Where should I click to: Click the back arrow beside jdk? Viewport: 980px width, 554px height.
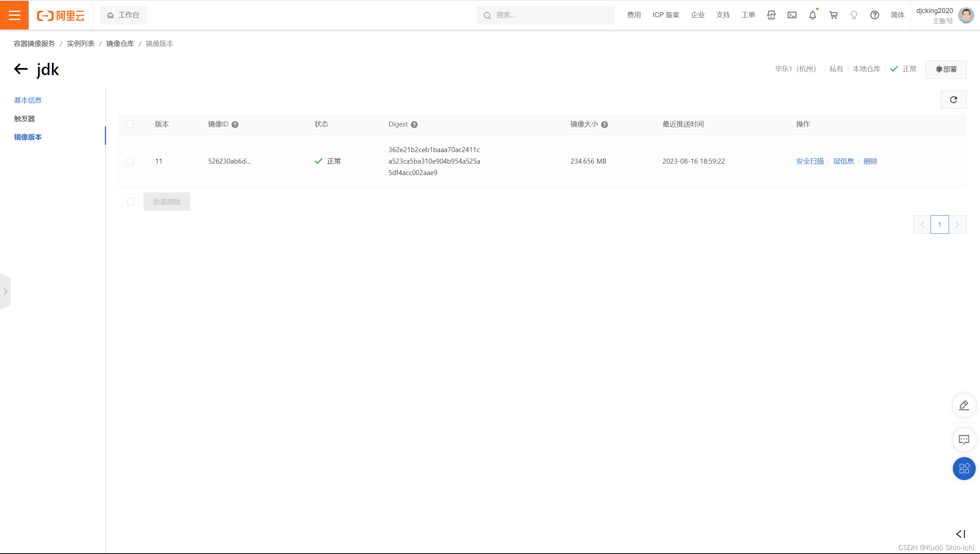(21, 69)
